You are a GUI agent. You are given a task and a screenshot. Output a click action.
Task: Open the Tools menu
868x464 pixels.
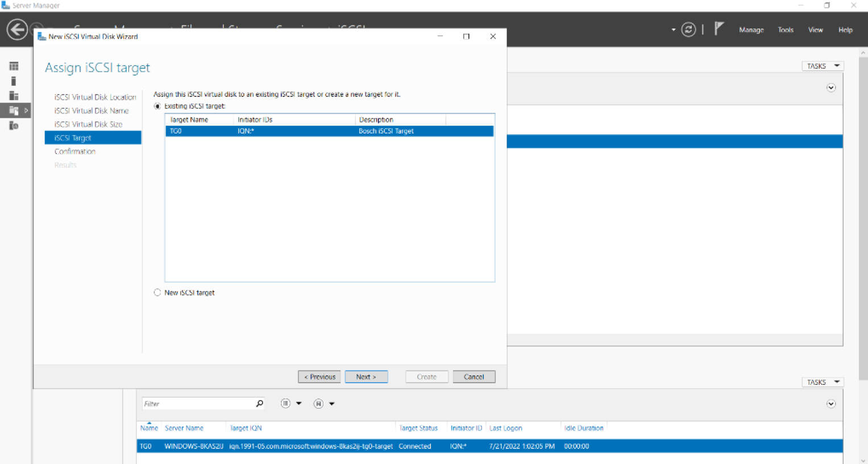(x=786, y=30)
